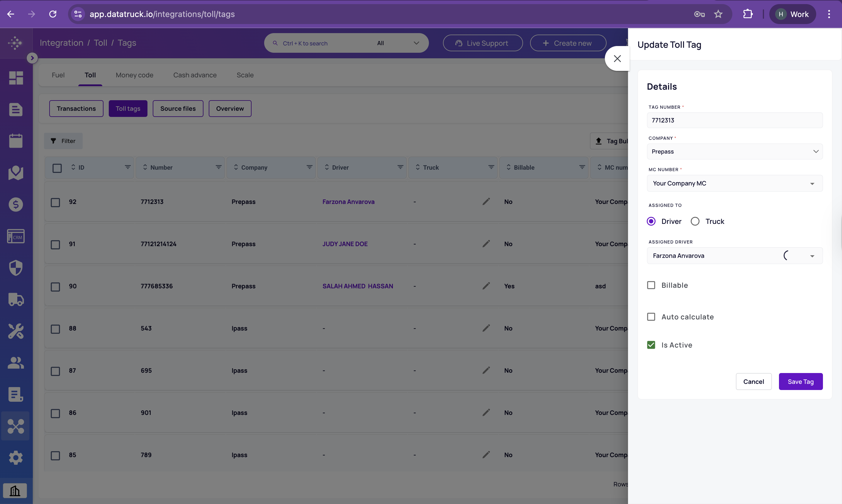The image size is (842, 504).
Task: Click the Create new button
Action: click(x=568, y=43)
